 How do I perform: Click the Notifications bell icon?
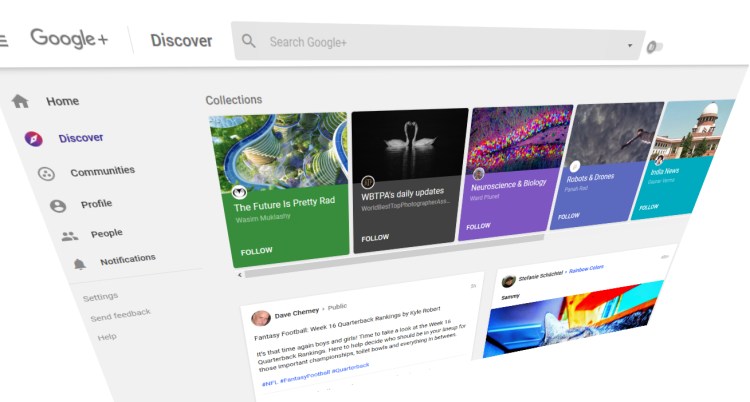point(79,264)
